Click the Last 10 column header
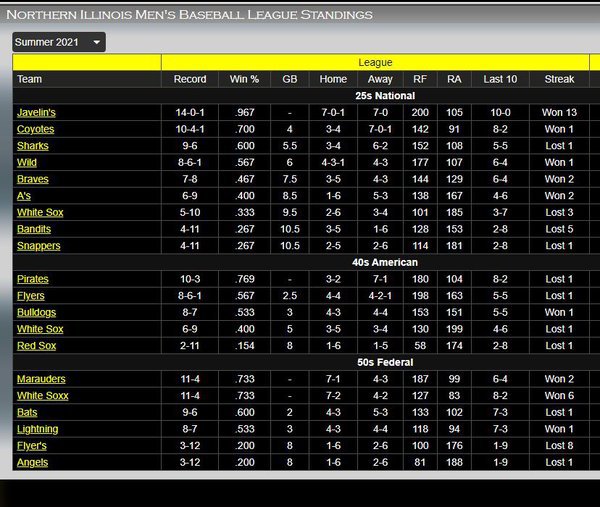The width and height of the screenshot is (600, 507). [500, 79]
